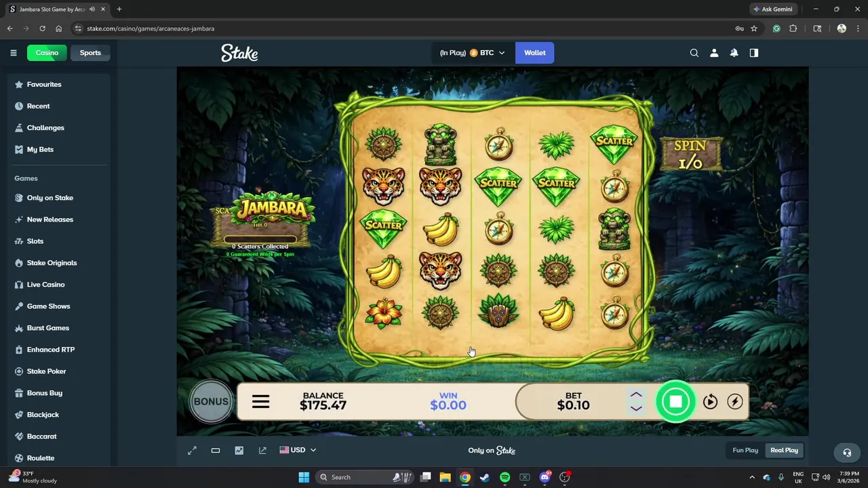The height and width of the screenshot is (488, 868).
Task: Open Windows Start menu
Action: (304, 477)
